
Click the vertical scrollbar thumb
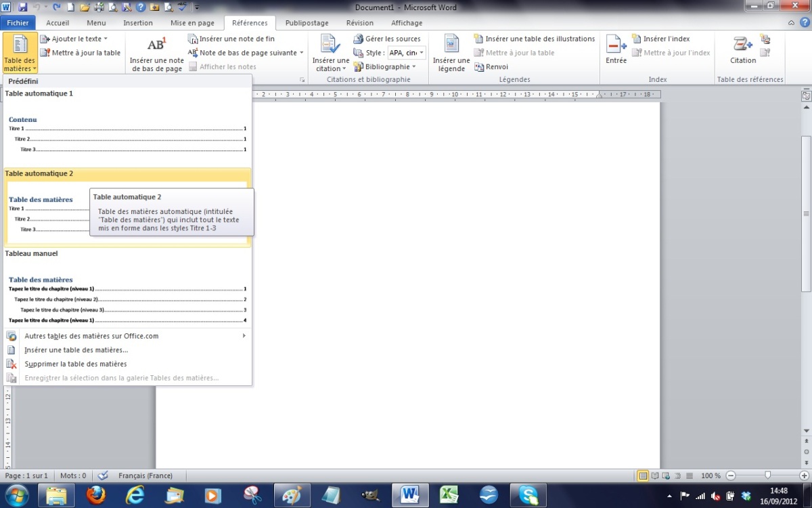pyautogui.click(x=806, y=213)
